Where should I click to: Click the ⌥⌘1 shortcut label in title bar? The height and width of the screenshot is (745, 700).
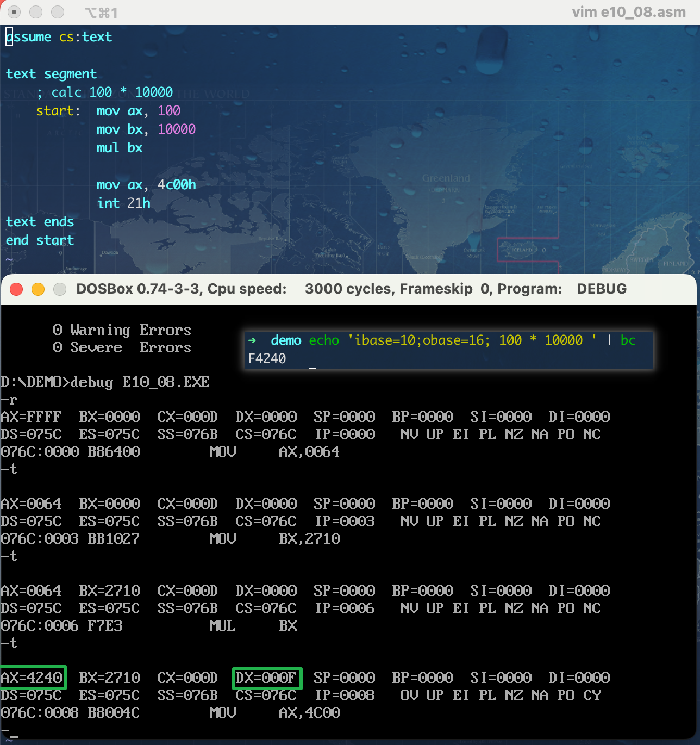tap(102, 13)
